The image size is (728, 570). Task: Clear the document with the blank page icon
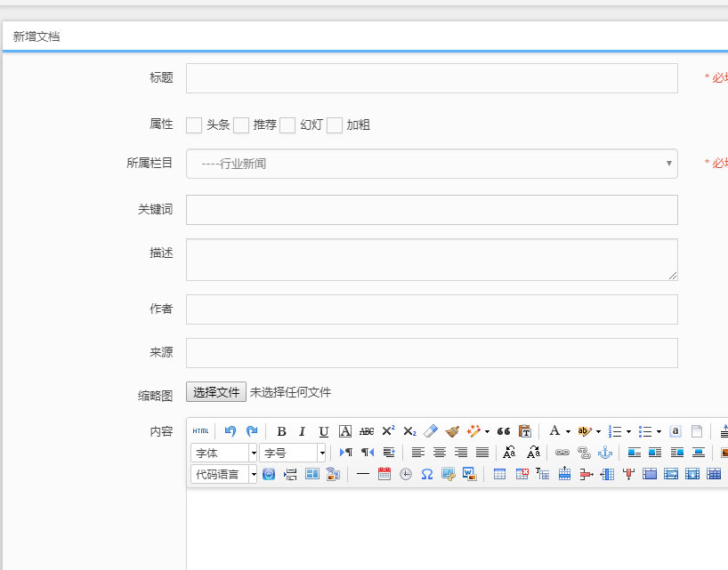(697, 431)
